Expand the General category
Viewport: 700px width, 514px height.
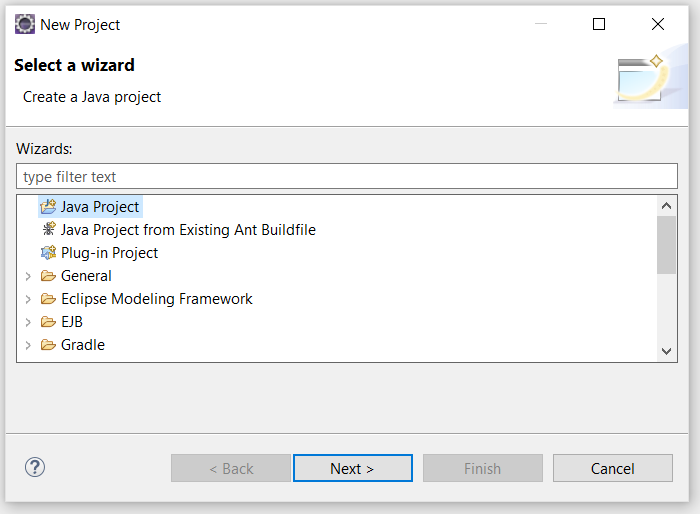pos(28,276)
